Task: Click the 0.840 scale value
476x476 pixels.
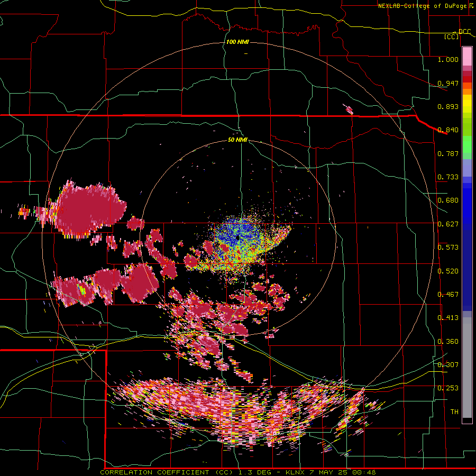Action: coord(448,130)
